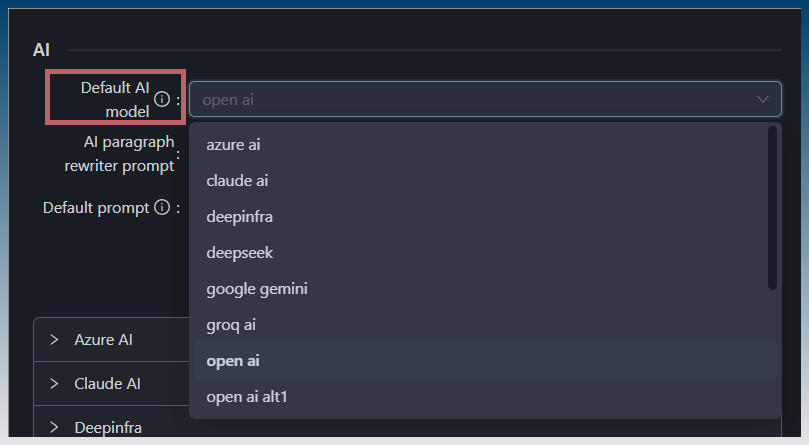The image size is (809, 445).
Task: Click the highlighted open ai option
Action: (x=233, y=361)
